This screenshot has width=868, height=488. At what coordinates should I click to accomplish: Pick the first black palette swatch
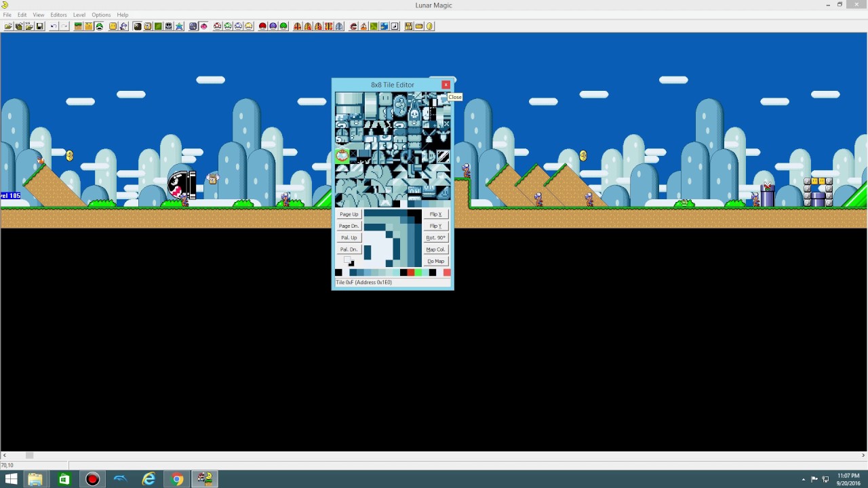pyautogui.click(x=338, y=272)
